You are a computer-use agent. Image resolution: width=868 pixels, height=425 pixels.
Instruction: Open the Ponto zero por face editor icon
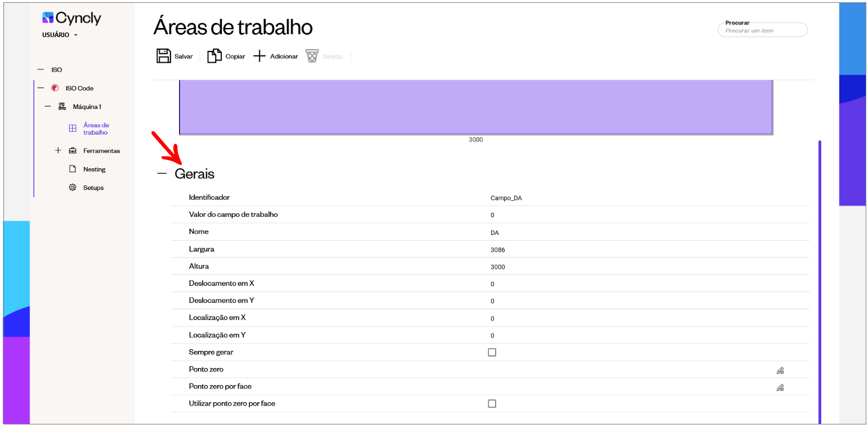coord(780,387)
